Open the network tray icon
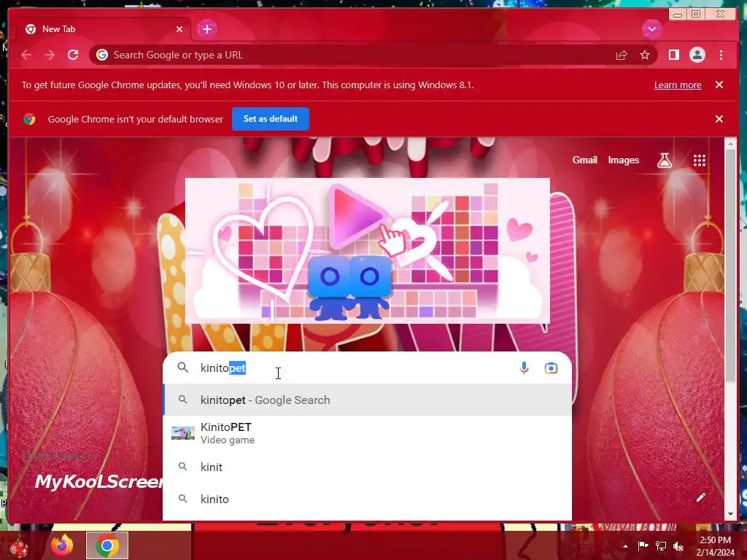 tap(661, 545)
